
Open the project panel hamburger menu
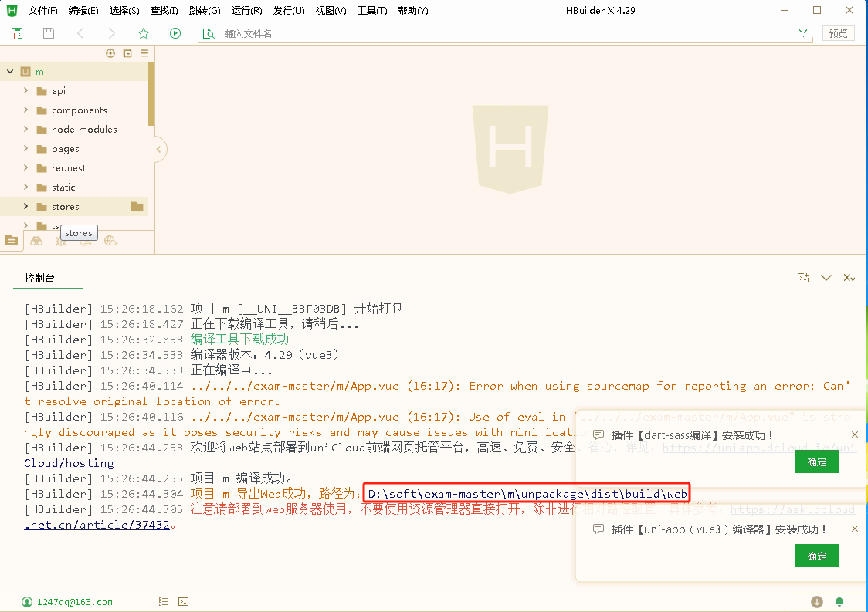144,53
